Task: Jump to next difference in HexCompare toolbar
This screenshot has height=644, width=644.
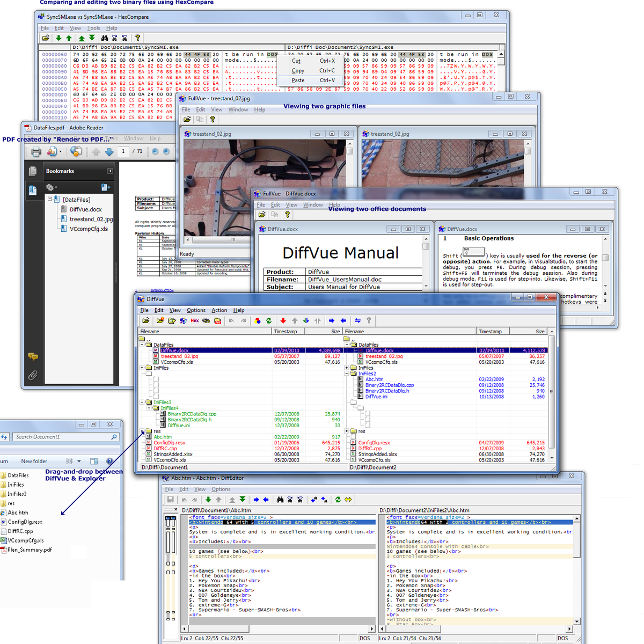Action: click(x=58, y=38)
